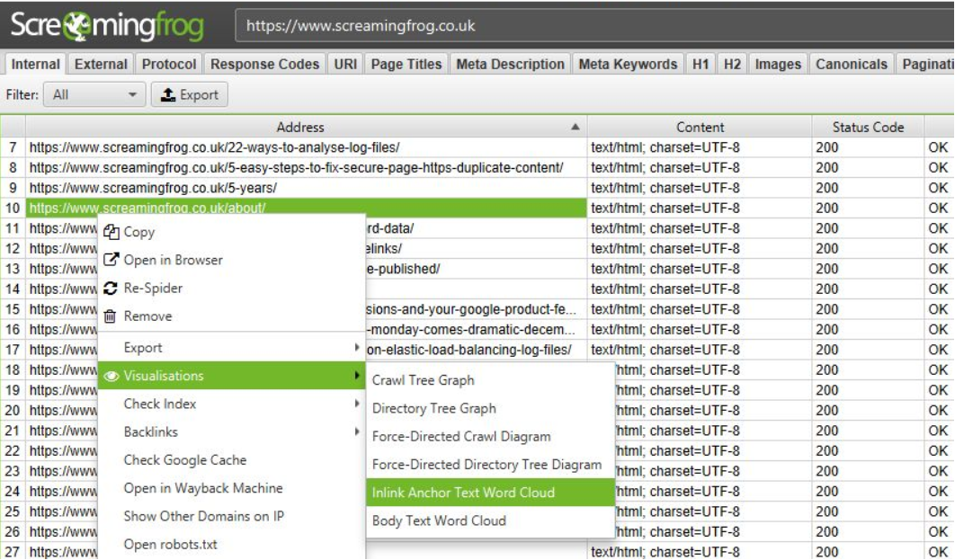Click the Status Code column header
955x560 pixels.
coord(868,127)
